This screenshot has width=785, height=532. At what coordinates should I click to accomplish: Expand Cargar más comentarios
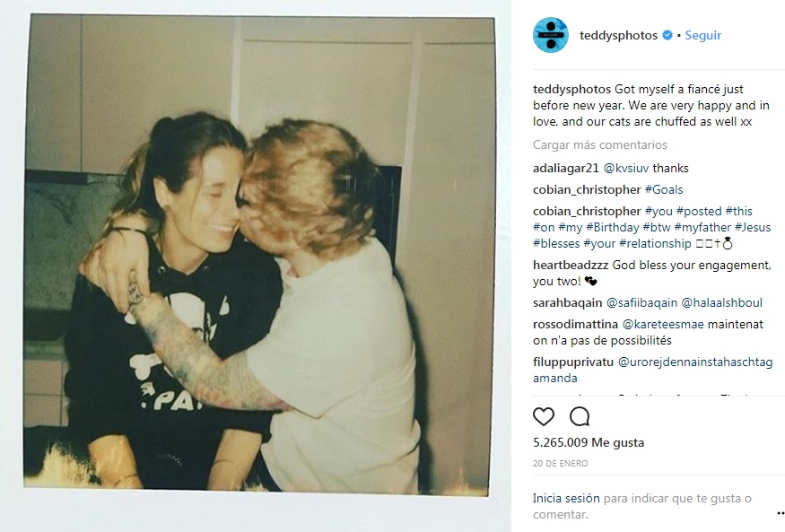pyautogui.click(x=600, y=144)
